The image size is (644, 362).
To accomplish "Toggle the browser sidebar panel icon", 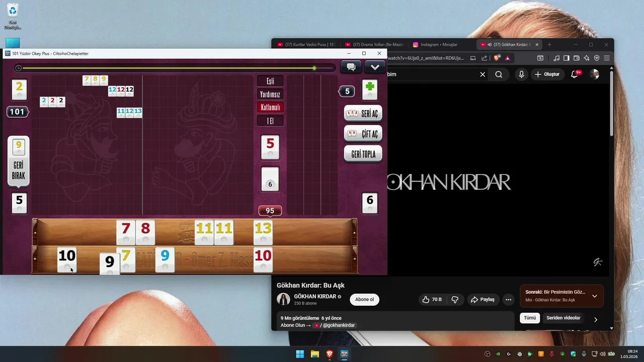I will (567, 58).
